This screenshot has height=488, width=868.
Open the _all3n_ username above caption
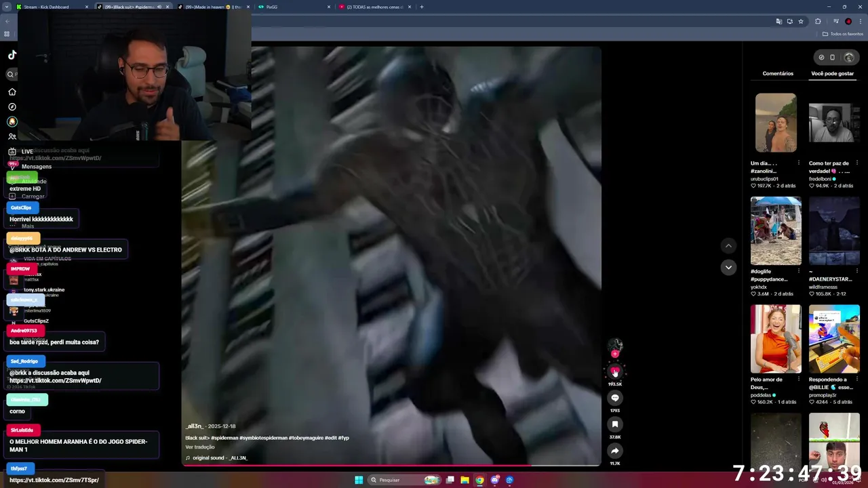(195, 426)
